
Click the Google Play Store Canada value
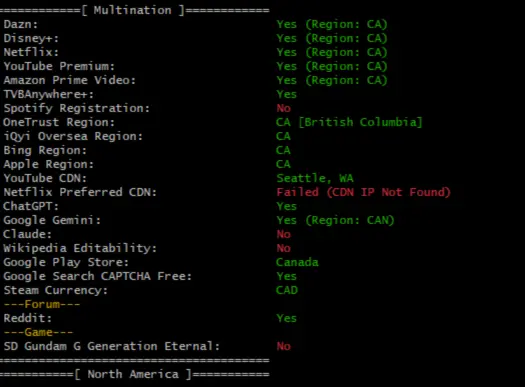tap(297, 262)
